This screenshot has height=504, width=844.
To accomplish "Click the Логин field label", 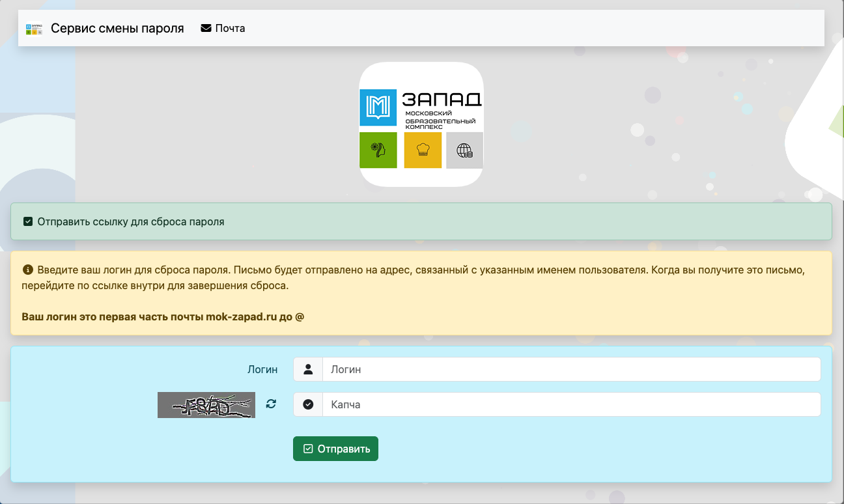I will 262,369.
